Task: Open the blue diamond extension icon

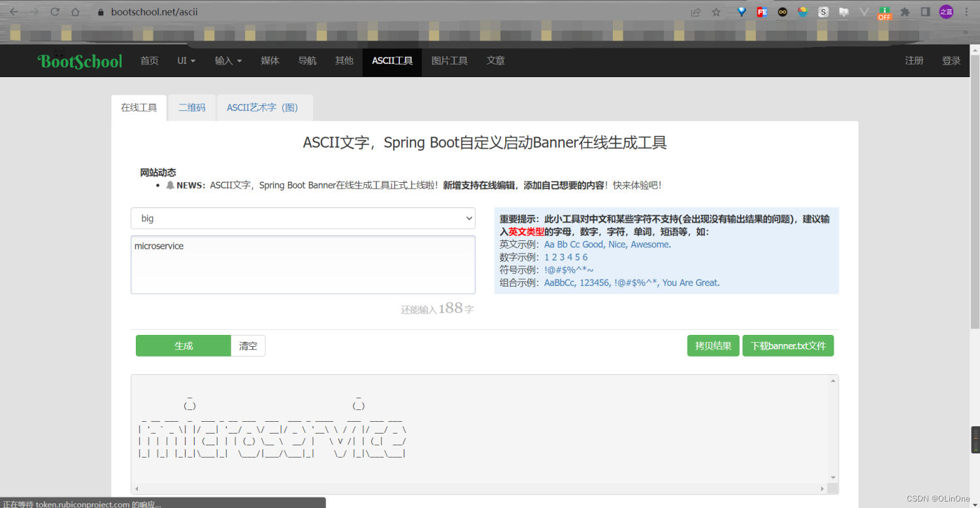Action: click(x=742, y=12)
